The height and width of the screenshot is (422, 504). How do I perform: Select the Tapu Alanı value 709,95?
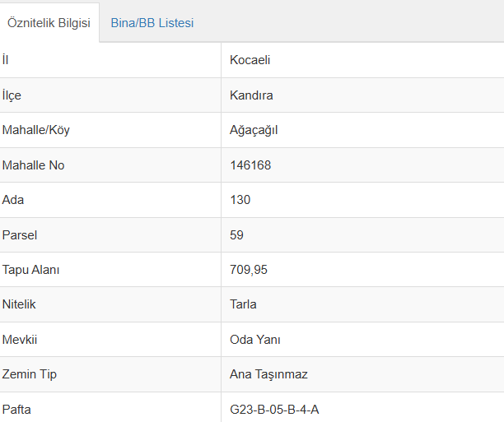coord(249,270)
